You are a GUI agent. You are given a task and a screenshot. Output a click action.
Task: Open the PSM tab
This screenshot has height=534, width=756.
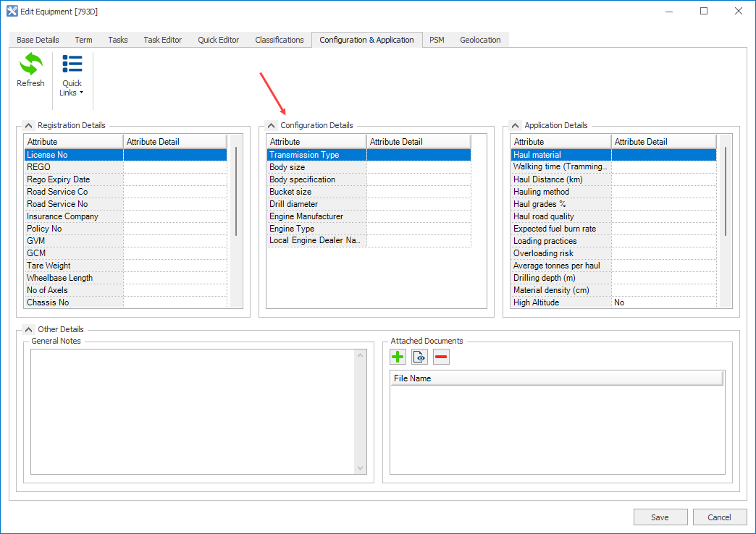tap(437, 40)
